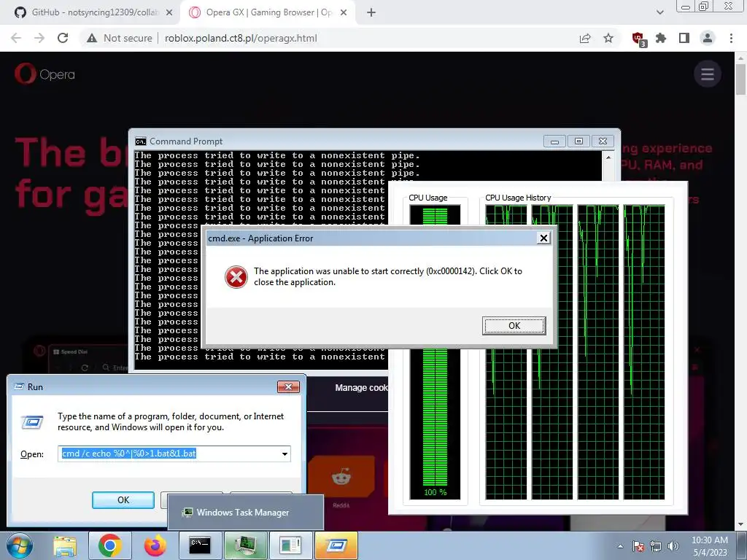This screenshot has height=560, width=747.
Task: Click the last CPU Usage History graph
Action: (x=644, y=352)
